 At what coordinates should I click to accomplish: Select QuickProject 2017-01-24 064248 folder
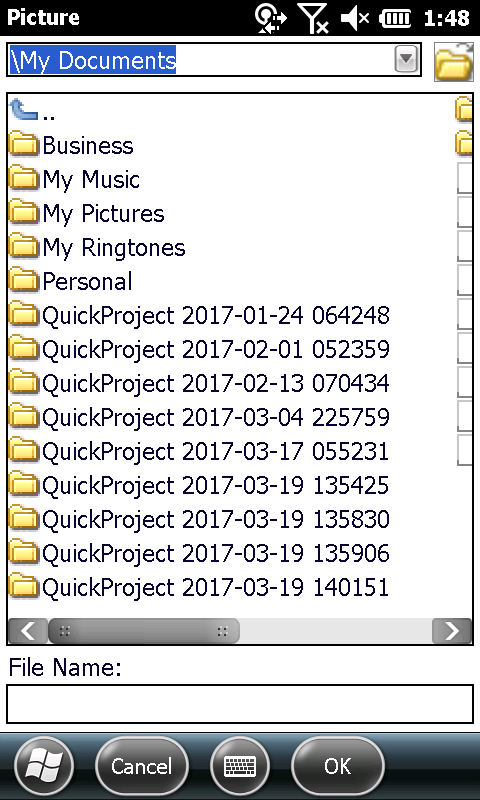pos(199,315)
